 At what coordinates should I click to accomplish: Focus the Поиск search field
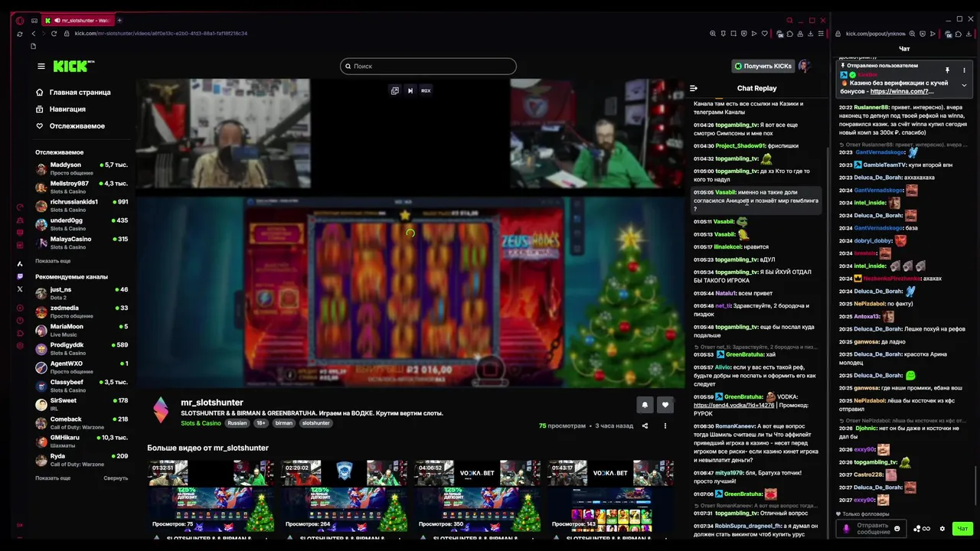(x=428, y=66)
